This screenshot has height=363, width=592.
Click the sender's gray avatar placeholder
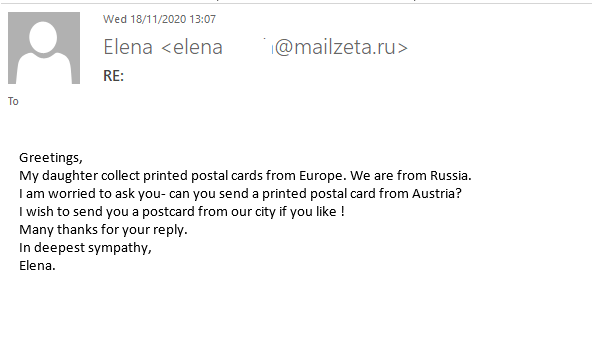click(x=44, y=48)
